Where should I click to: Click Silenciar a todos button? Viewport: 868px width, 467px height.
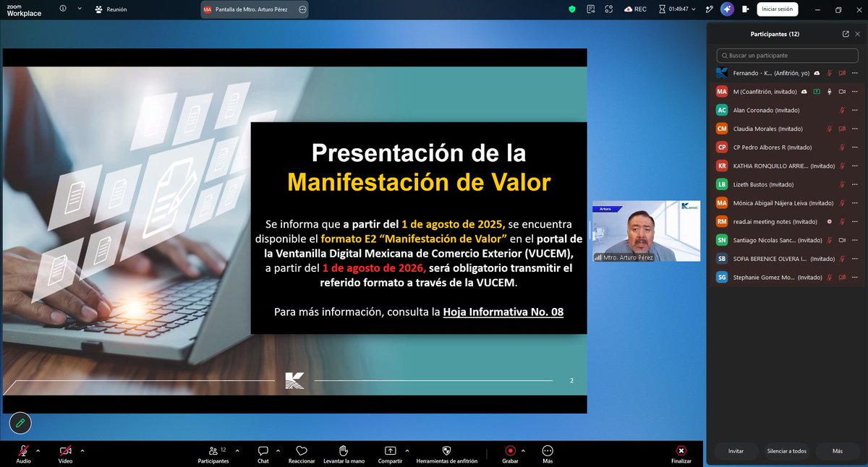pos(787,450)
